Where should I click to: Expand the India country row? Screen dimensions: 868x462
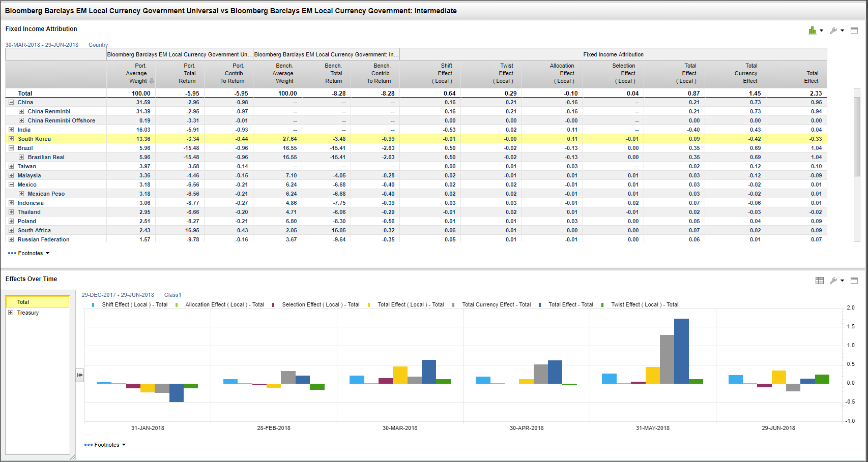(x=11, y=130)
